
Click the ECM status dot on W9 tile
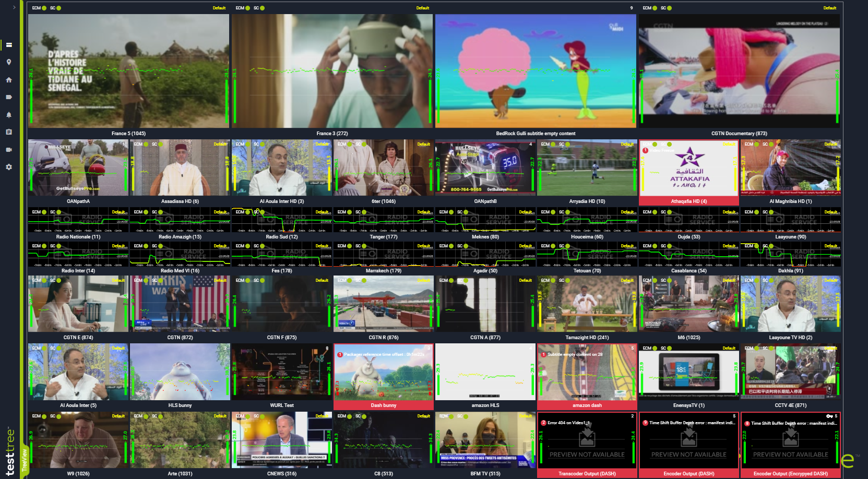[x=44, y=416]
